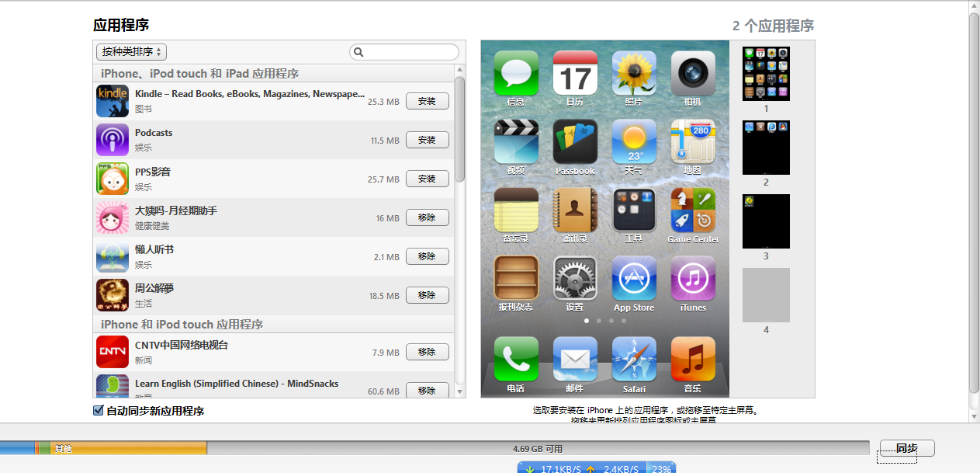The width and height of the screenshot is (980, 473).
Task: Select home screen page 1 thumbnail
Action: tap(766, 74)
